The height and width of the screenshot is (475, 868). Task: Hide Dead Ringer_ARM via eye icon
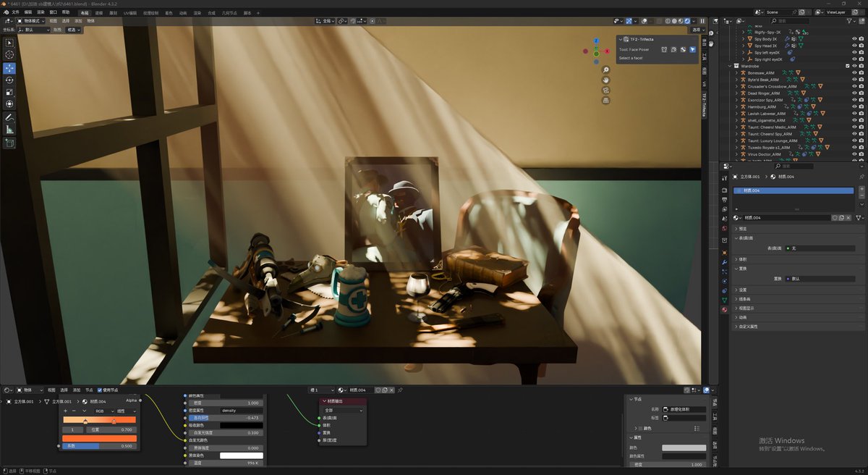[854, 93]
